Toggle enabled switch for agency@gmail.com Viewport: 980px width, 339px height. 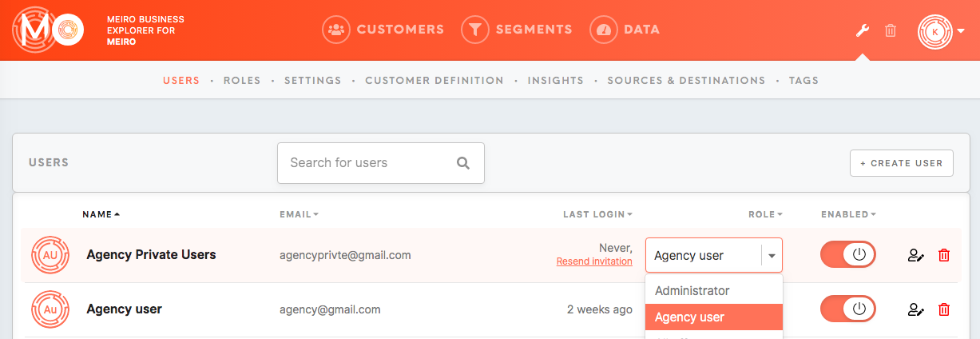848,309
